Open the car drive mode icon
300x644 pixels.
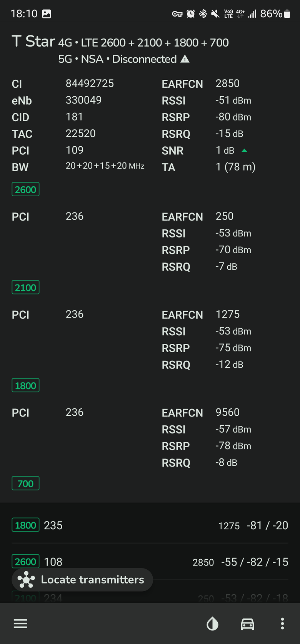(247, 624)
